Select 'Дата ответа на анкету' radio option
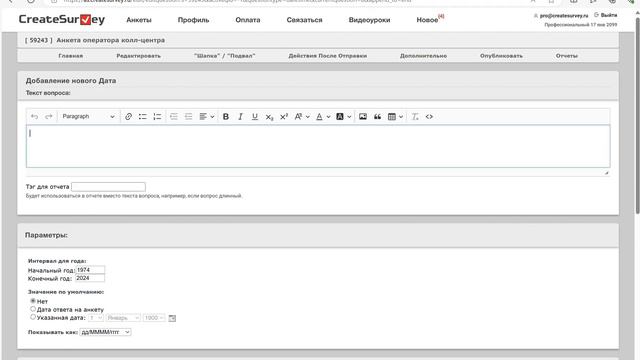Screen dimensions: 640x360 pyautogui.click(x=33, y=309)
